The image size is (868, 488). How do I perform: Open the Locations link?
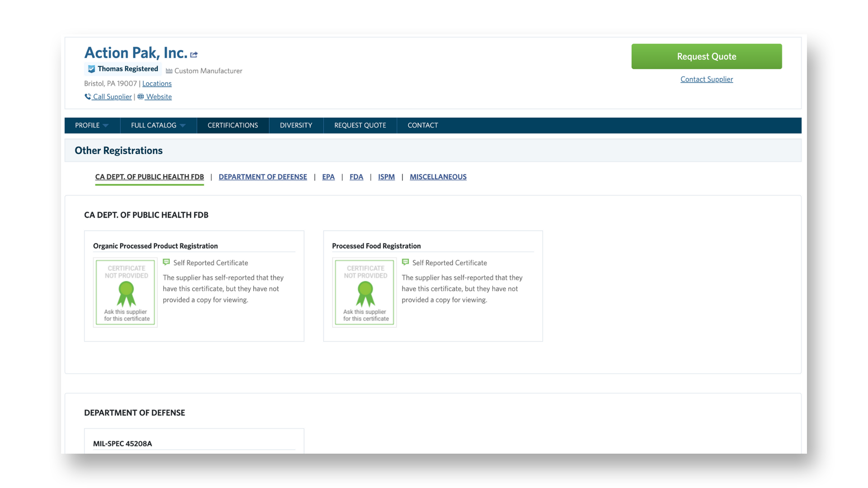(x=157, y=84)
